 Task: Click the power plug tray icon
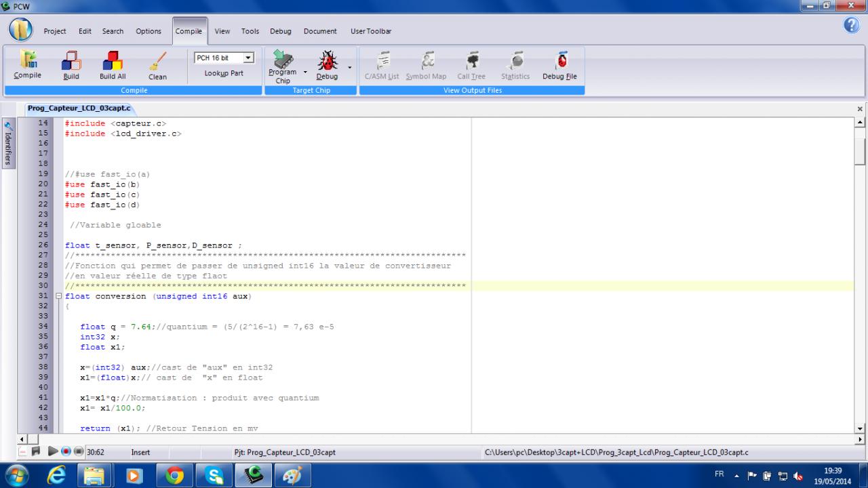(767, 475)
